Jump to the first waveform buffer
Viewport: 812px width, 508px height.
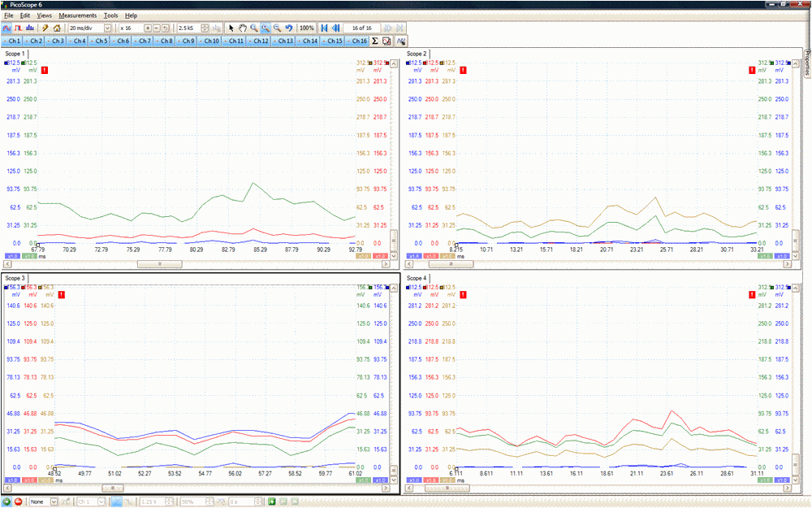tap(325, 28)
